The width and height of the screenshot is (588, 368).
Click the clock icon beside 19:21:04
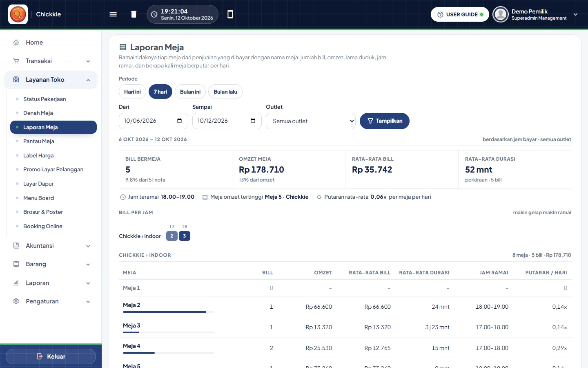[154, 14]
